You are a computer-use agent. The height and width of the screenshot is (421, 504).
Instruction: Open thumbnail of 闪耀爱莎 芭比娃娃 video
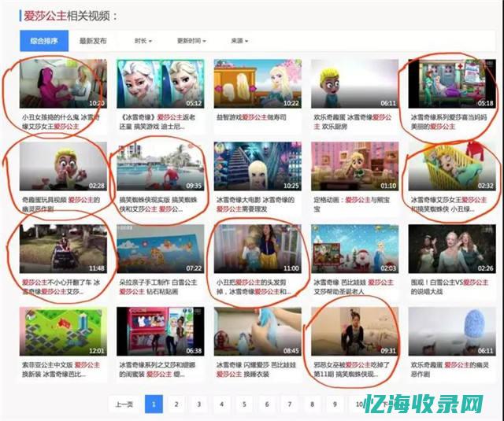pyautogui.click(x=258, y=331)
